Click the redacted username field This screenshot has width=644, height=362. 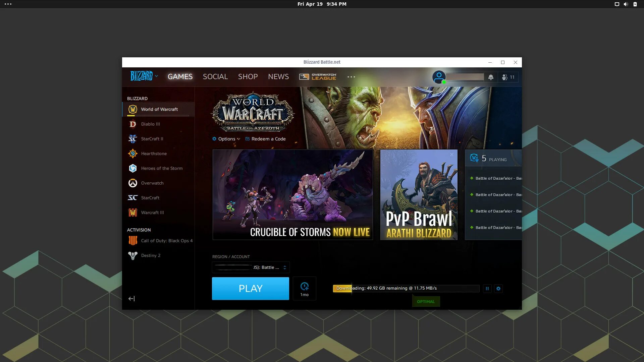coord(465,77)
